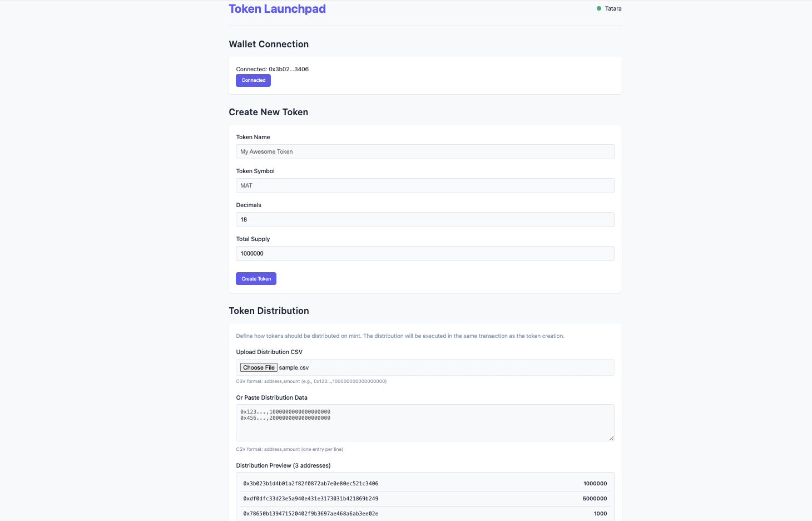The height and width of the screenshot is (521, 812).
Task: Click the green Tatara network status dot
Action: 598,8
